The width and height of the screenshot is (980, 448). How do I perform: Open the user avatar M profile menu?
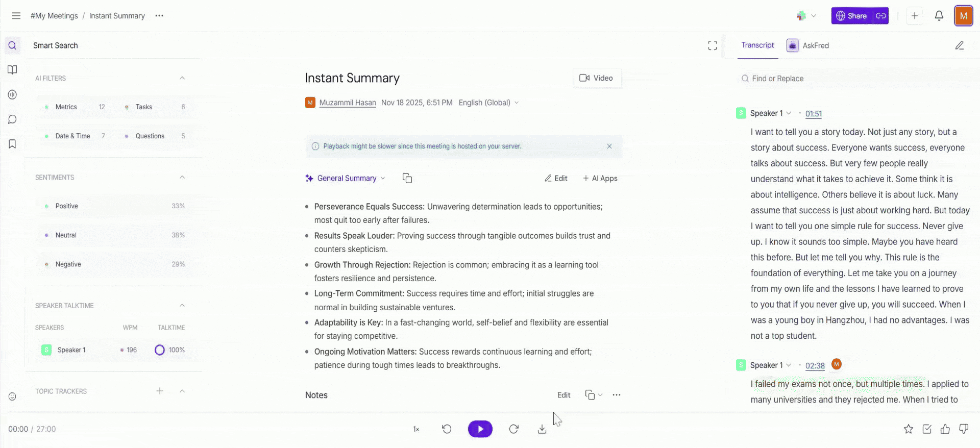[963, 16]
